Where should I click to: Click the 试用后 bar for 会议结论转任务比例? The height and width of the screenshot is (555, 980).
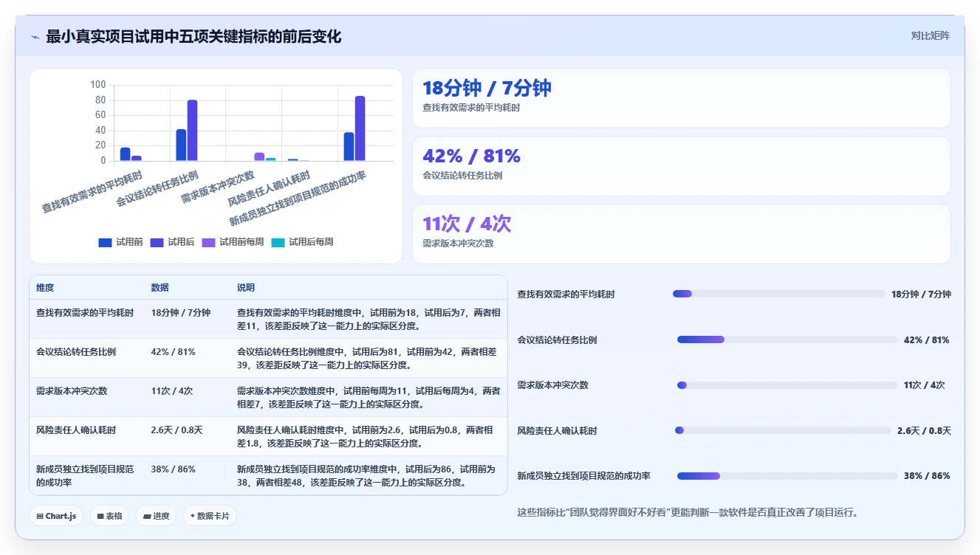(192, 131)
